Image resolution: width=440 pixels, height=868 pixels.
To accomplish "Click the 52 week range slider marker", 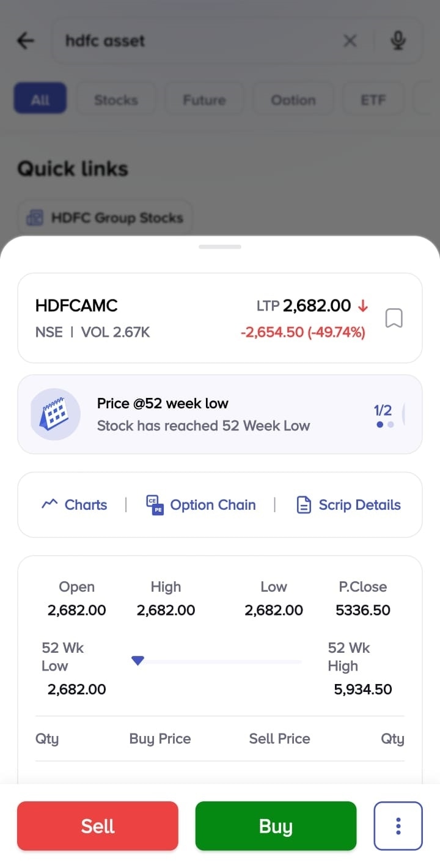I will coord(138,661).
